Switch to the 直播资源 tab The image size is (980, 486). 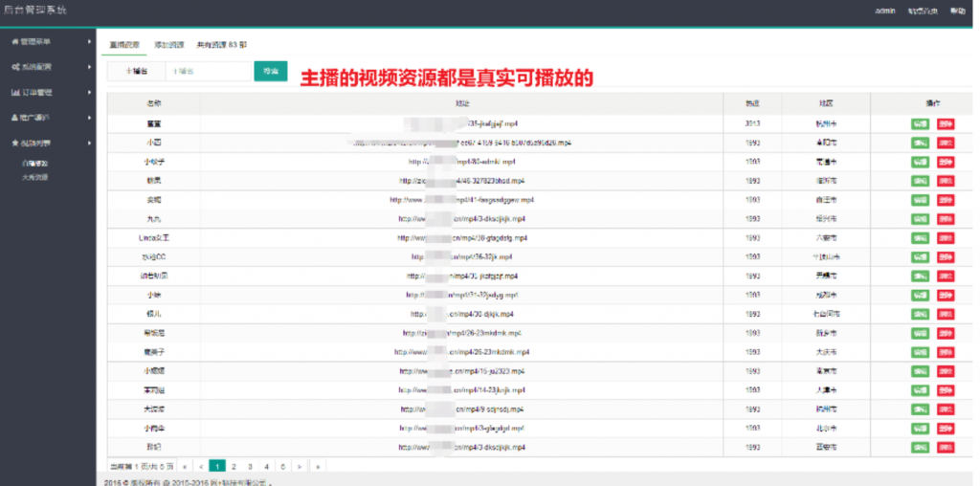pos(124,45)
